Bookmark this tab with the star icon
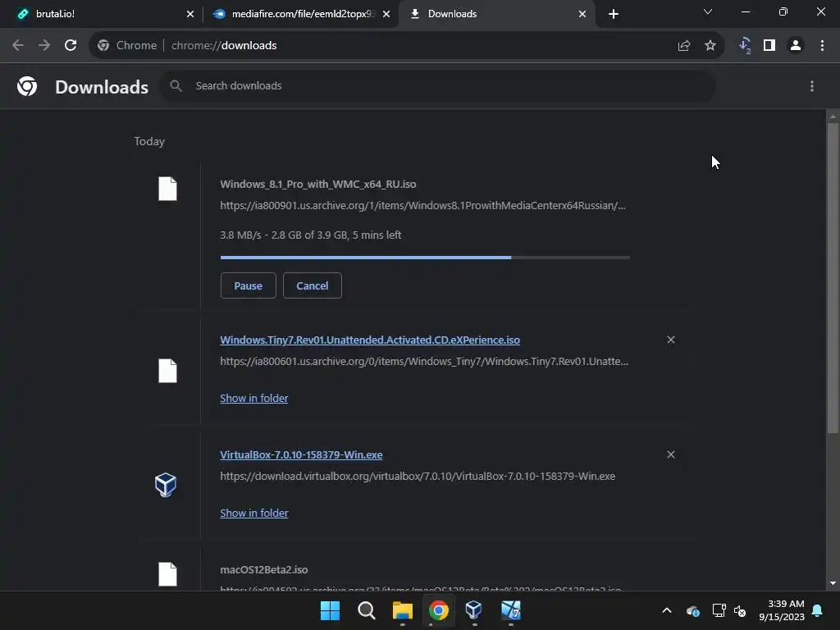 click(710, 46)
